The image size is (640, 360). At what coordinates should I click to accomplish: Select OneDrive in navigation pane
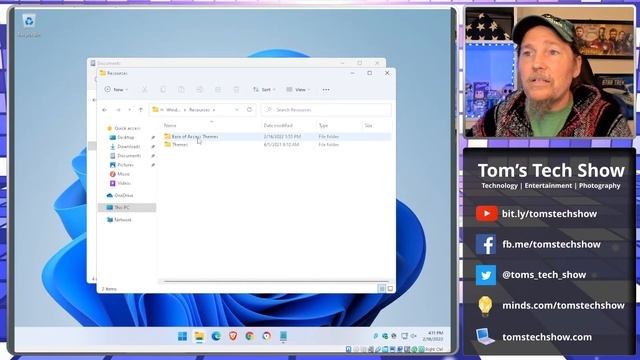click(x=120, y=196)
